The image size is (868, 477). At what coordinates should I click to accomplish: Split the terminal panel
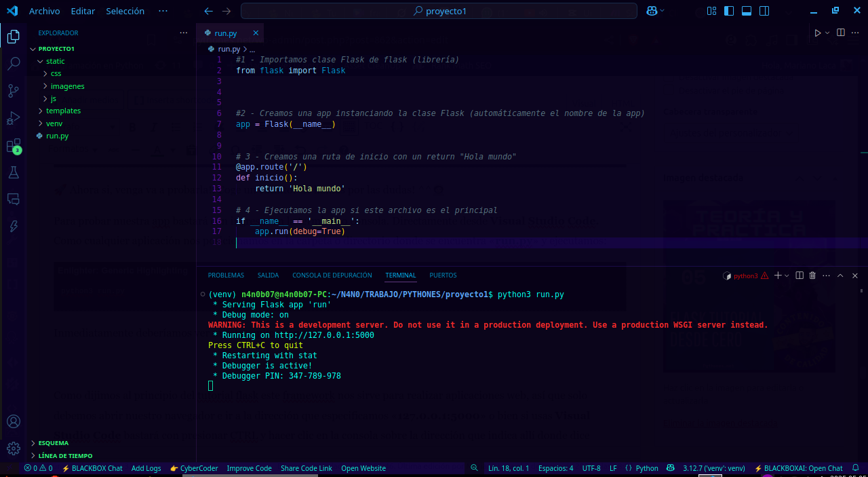[x=800, y=275]
